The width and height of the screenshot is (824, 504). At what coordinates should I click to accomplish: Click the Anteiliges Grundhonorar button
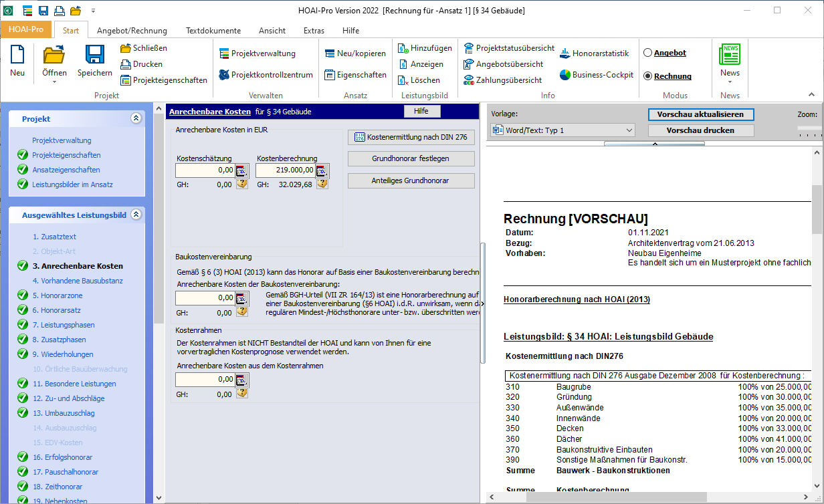(411, 180)
